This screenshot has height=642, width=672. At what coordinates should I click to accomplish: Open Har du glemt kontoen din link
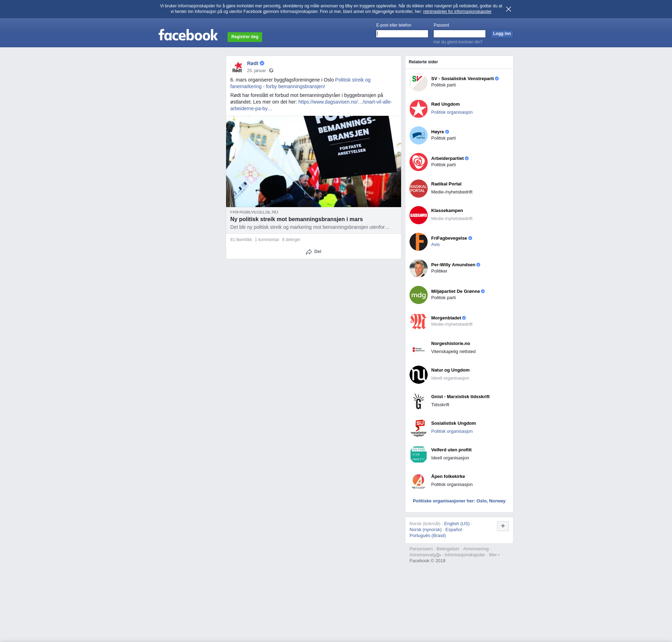[x=458, y=42]
